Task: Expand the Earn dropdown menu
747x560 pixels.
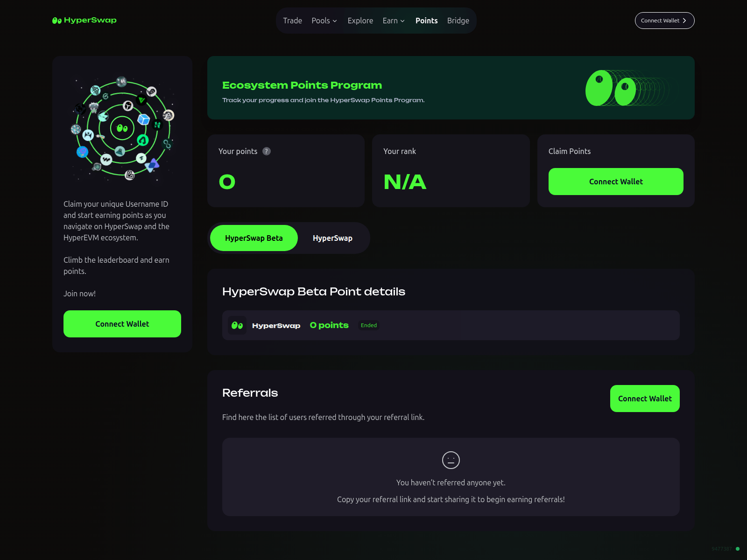Action: [393, 21]
